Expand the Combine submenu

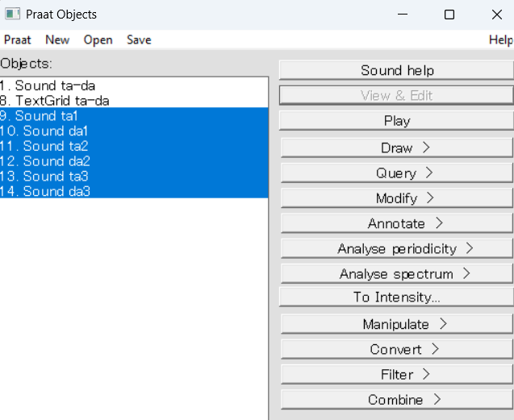[397, 400]
